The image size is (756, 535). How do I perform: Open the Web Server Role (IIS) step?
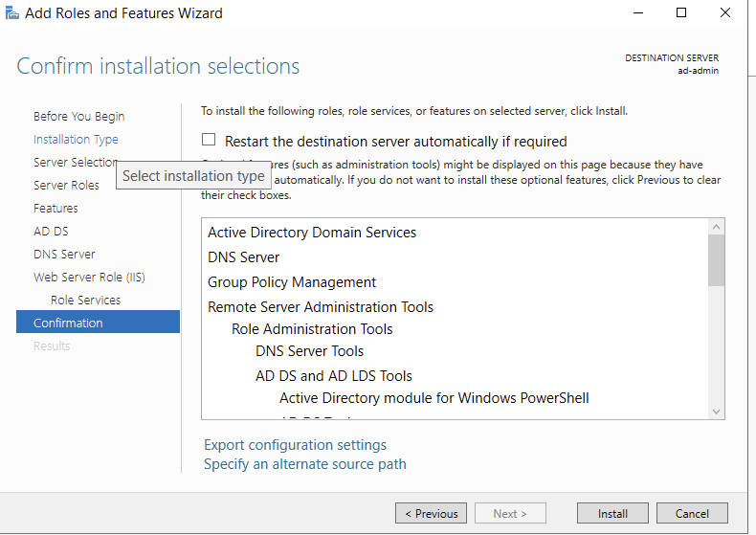pos(89,278)
